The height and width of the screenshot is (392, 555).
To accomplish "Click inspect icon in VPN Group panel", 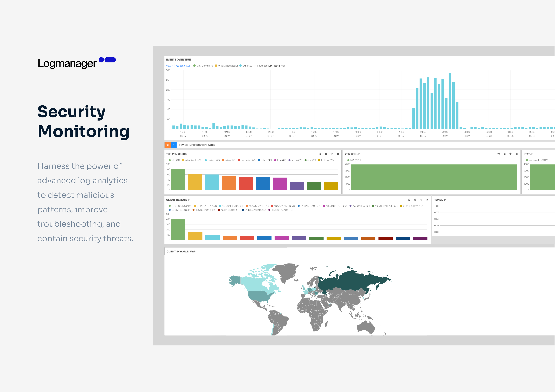I will [x=498, y=154].
